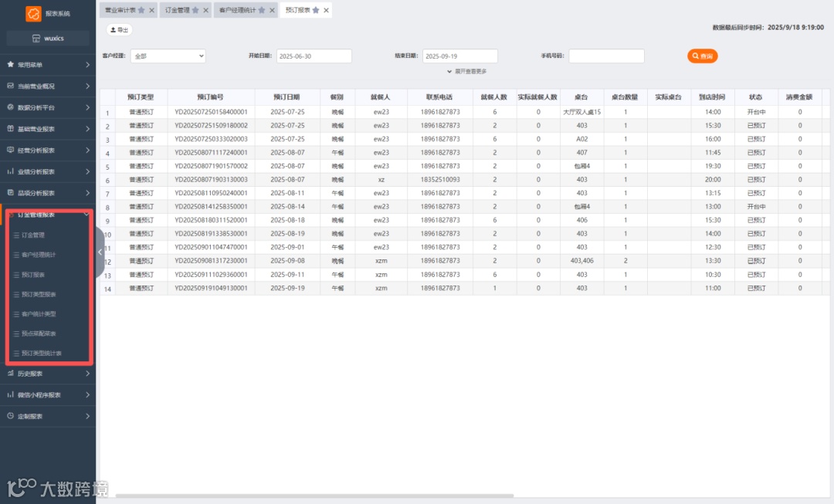Click the 开始日期 field 2025-06-30
The image size is (834, 504).
click(314, 56)
